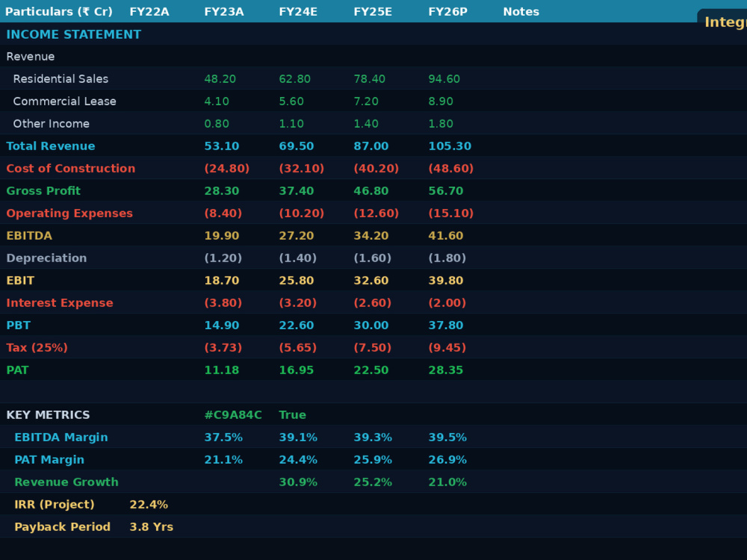Screen dimensions: 747x560
Task: Click Interest Expense FY23A value (3.80)
Action: [x=223, y=303]
